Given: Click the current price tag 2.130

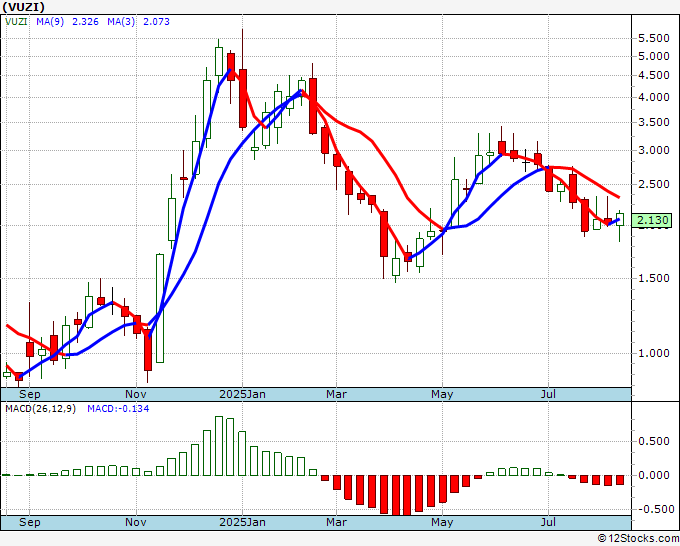Looking at the screenshot, I should pyautogui.click(x=652, y=220).
